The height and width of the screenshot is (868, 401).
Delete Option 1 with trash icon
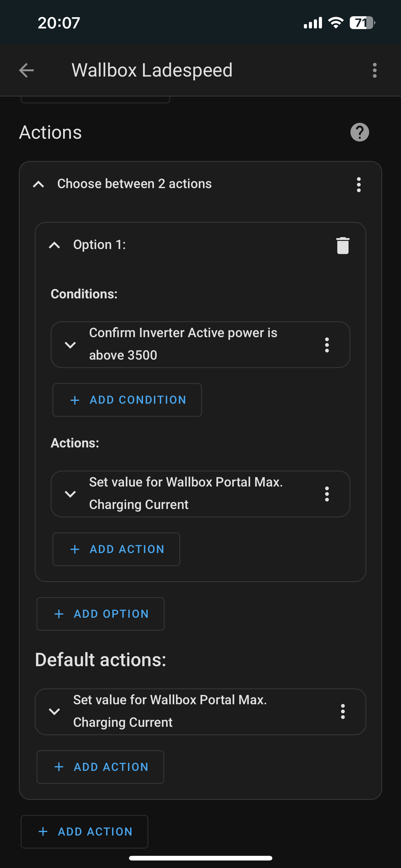(342, 245)
